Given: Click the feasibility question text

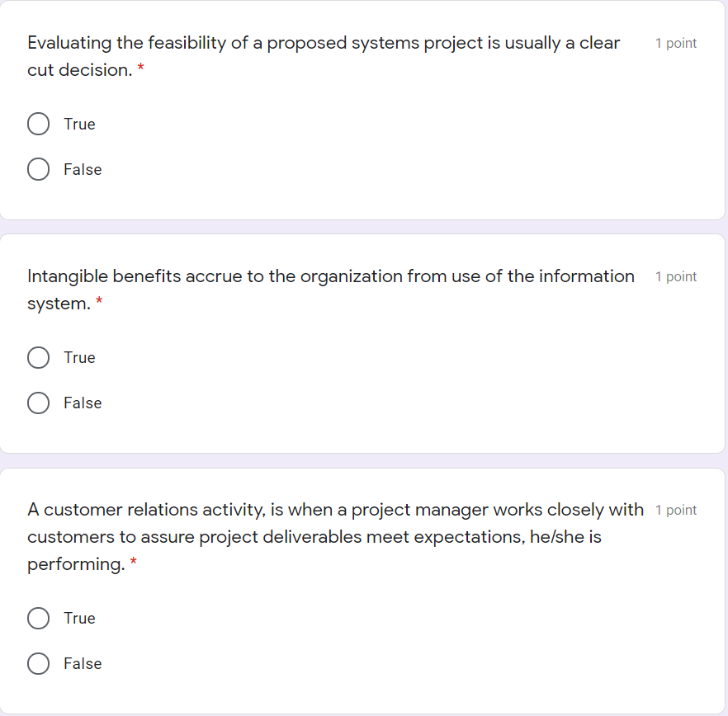Looking at the screenshot, I should coord(322,43).
